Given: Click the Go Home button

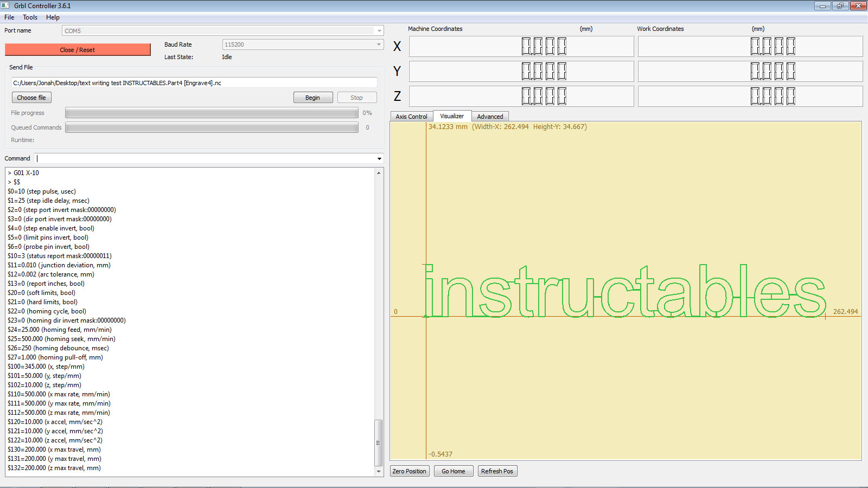Looking at the screenshot, I should [x=453, y=471].
